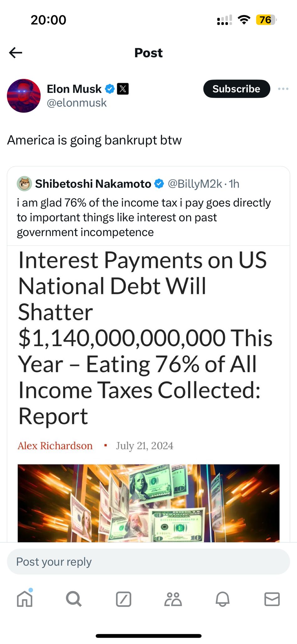Image resolution: width=297 pixels, height=644 pixels.
Task: Tap author name Alex Richardson
Action: click(x=55, y=446)
